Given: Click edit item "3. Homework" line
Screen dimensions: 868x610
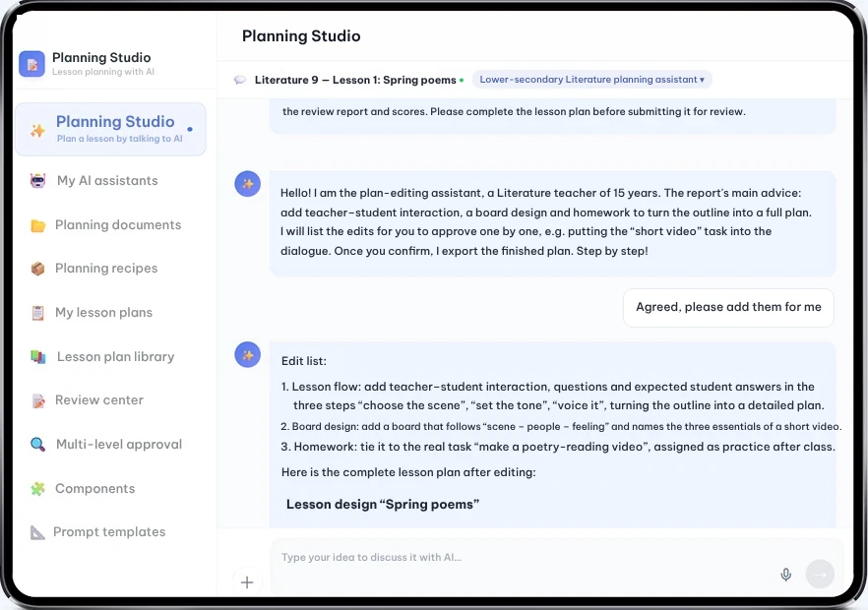Looking at the screenshot, I should pyautogui.click(x=558, y=447).
